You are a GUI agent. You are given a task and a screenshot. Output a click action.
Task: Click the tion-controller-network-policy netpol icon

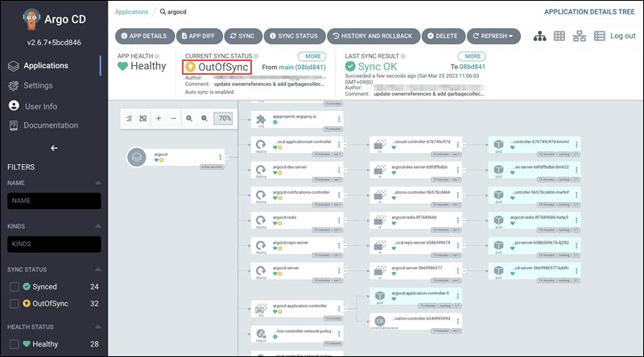(x=261, y=334)
